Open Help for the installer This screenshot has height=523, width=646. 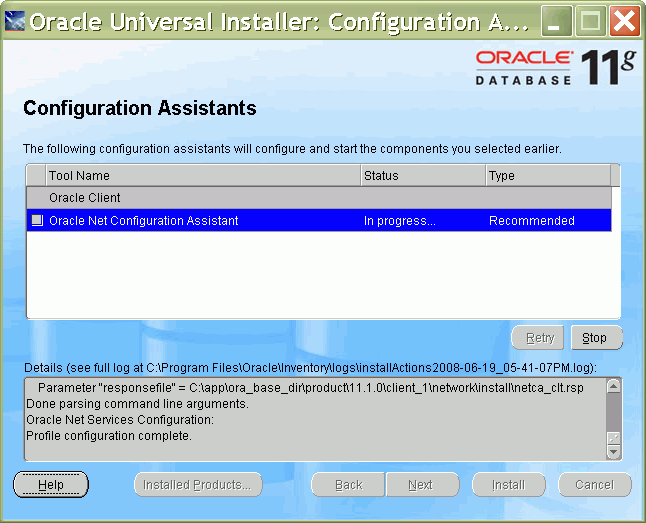tap(51, 485)
